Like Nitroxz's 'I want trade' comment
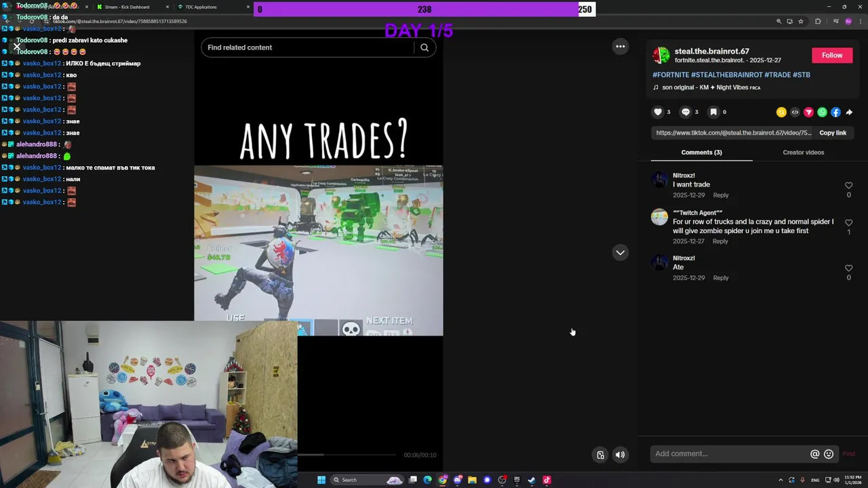The width and height of the screenshot is (868, 488). pyautogui.click(x=848, y=185)
